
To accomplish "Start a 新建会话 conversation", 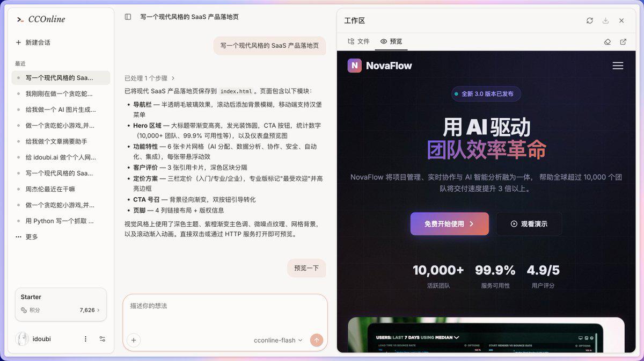I will coord(33,42).
